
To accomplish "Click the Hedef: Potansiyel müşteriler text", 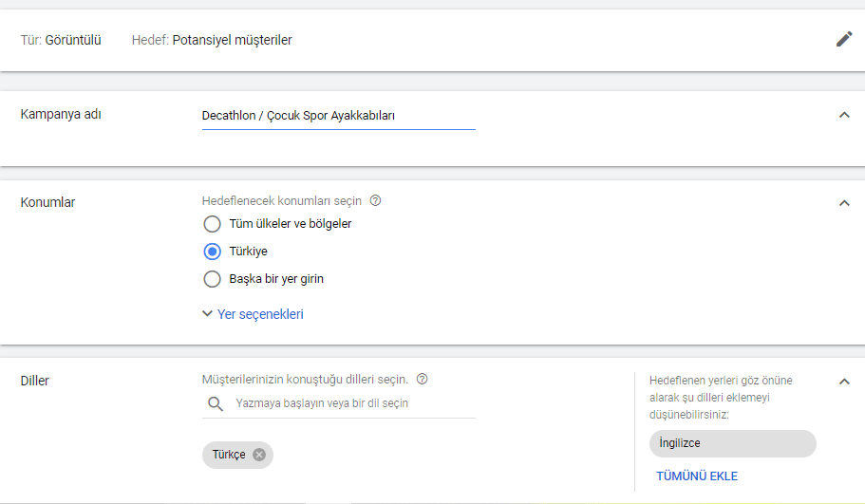I will [x=212, y=40].
